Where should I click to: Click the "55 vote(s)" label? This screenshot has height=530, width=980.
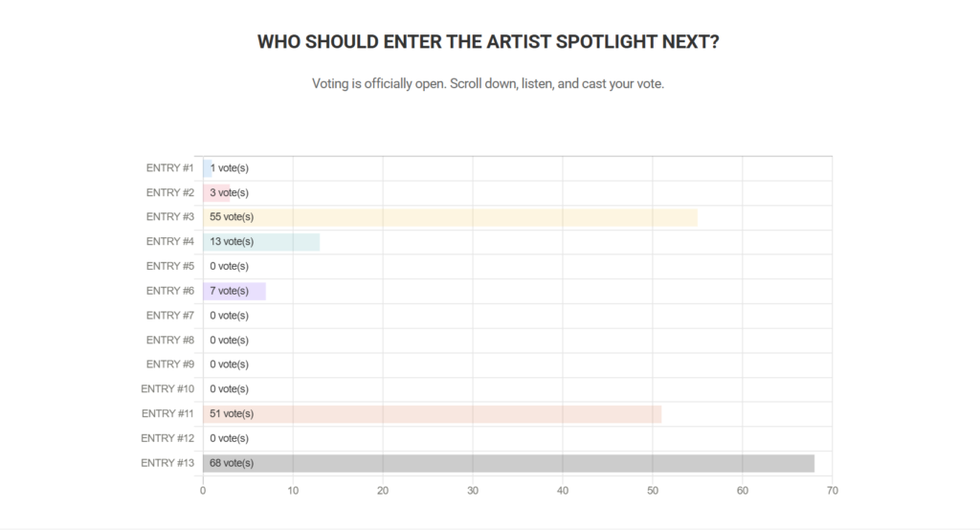232,217
